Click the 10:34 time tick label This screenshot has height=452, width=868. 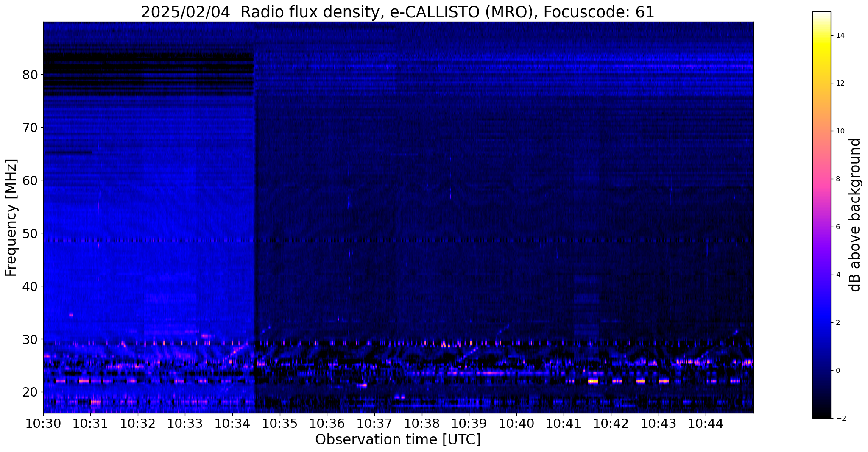coord(232,423)
